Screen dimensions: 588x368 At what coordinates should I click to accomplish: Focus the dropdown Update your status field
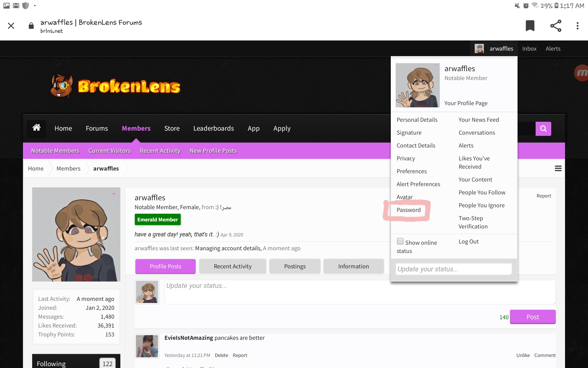454,269
